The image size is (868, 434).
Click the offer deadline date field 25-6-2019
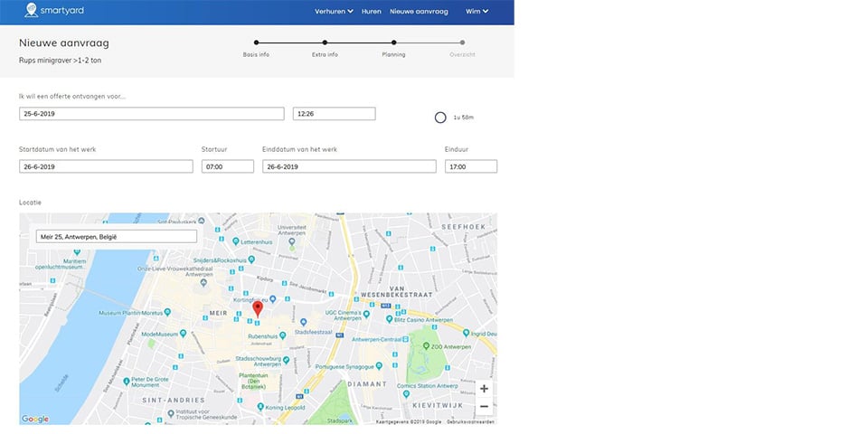[x=152, y=114]
